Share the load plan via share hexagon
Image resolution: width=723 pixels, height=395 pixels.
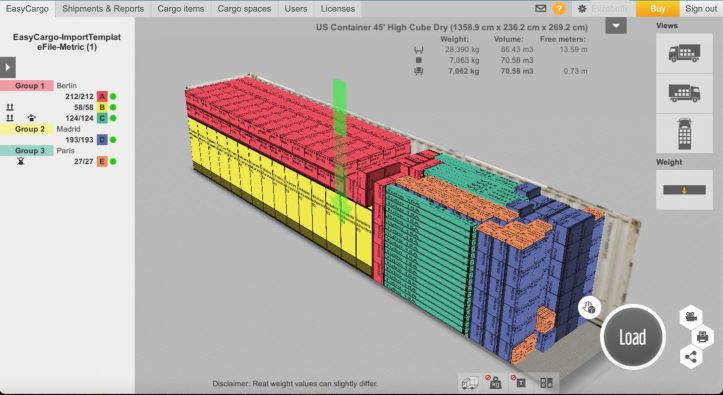pyautogui.click(x=691, y=357)
